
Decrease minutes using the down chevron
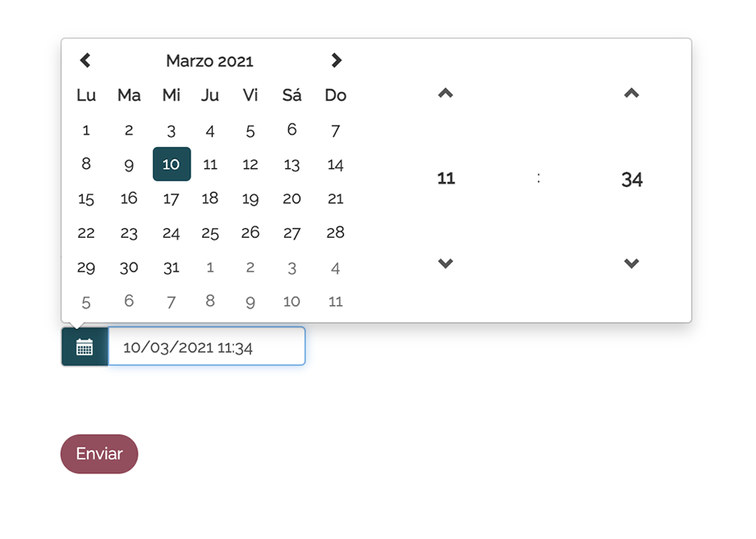tap(631, 263)
